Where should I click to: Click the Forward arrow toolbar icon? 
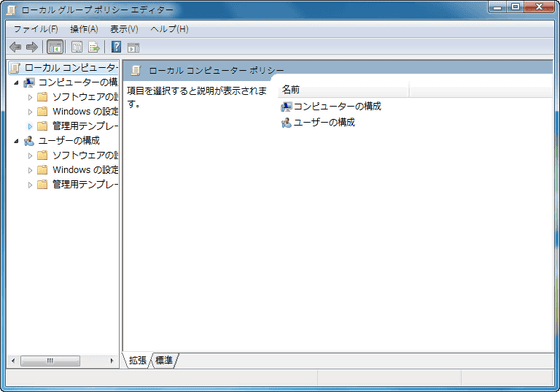click(32, 47)
